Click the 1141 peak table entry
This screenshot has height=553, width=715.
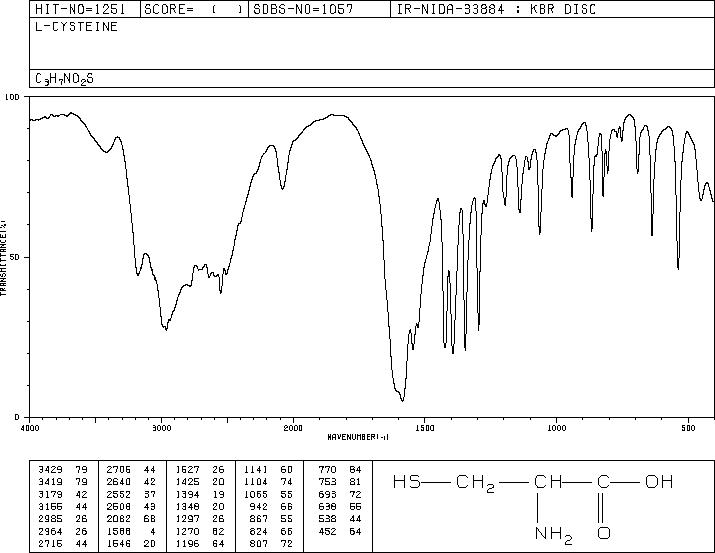pyautogui.click(x=256, y=470)
